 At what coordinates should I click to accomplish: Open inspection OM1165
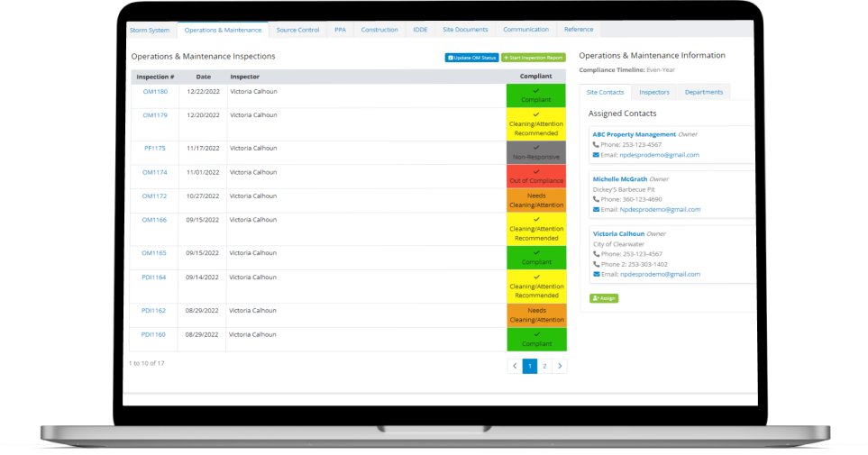point(154,253)
